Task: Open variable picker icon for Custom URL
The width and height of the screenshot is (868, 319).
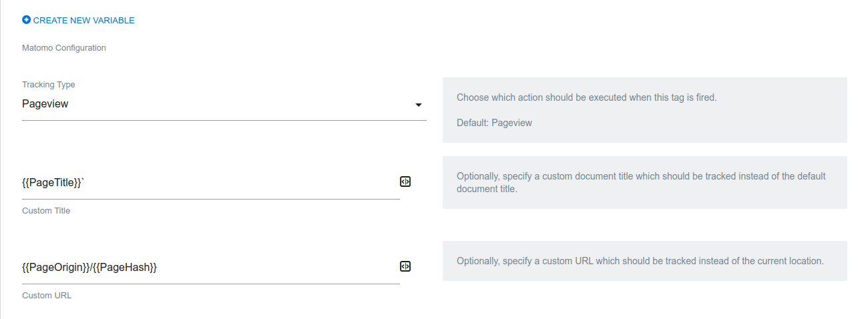Action: click(x=405, y=266)
